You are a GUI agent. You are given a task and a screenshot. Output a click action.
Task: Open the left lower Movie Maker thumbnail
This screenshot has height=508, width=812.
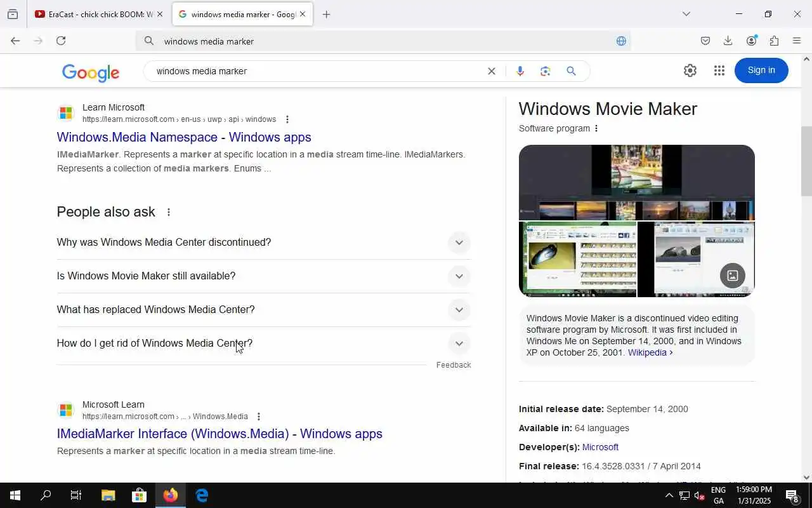(577, 259)
